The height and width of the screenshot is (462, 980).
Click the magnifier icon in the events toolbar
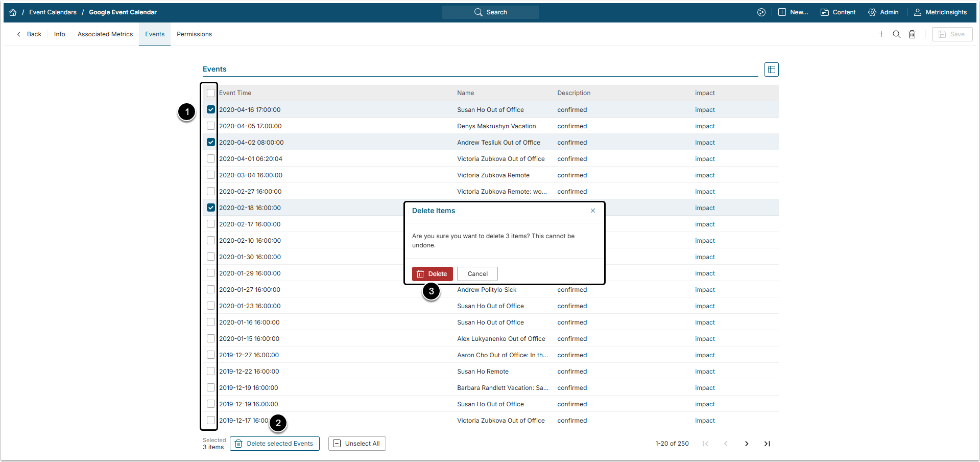896,34
